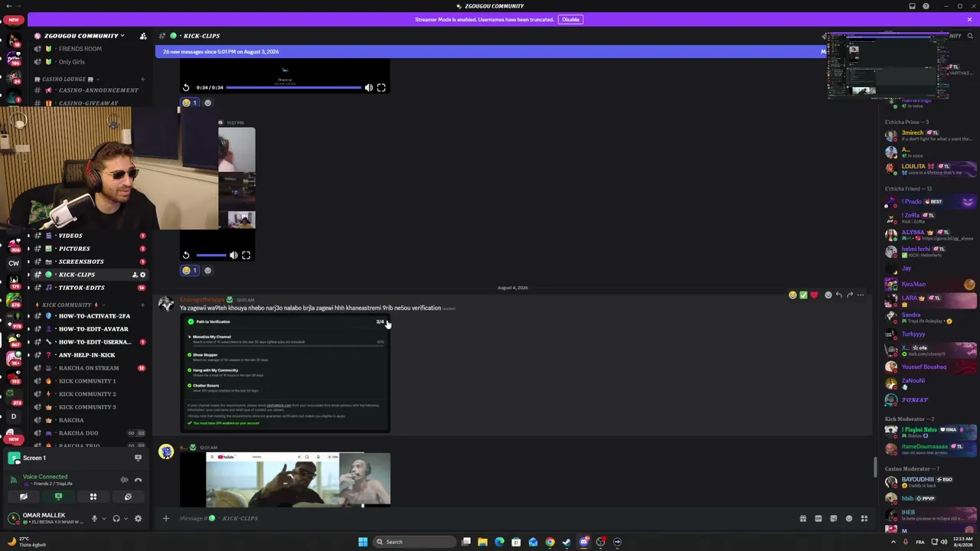Viewport: 980px width, 551px height.
Task: Open Discord User Settings gear
Action: click(138, 518)
